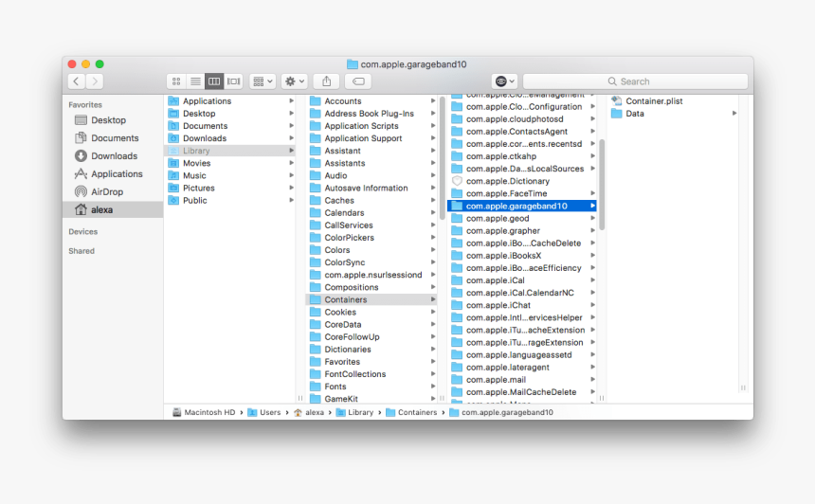Select Application Support folder
This screenshot has height=504, width=815.
(371, 138)
